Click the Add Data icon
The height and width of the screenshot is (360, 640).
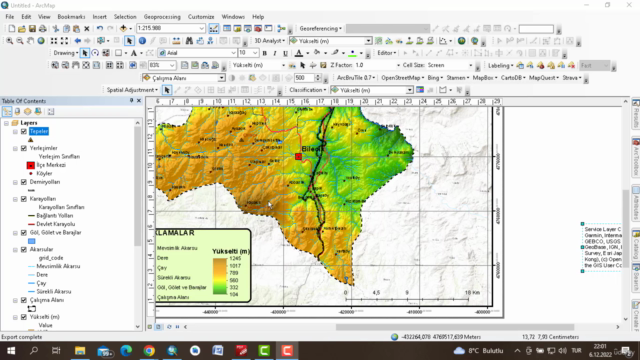[x=123, y=29]
